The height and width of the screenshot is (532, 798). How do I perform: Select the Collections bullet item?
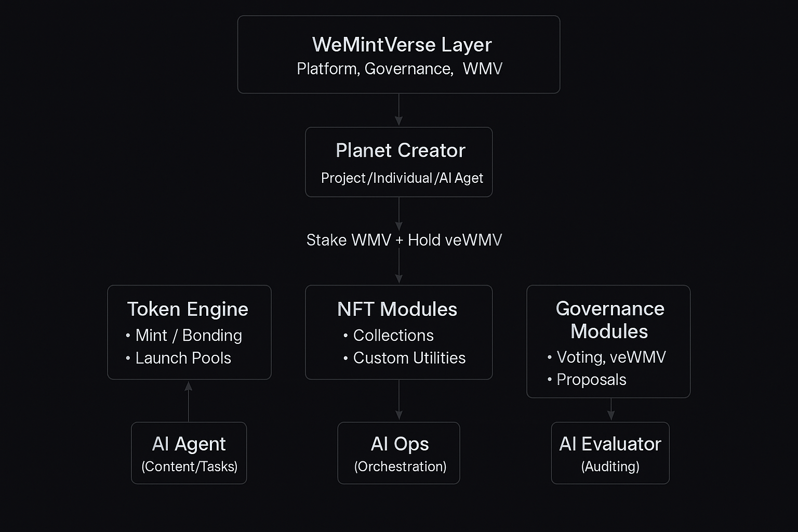point(393,336)
